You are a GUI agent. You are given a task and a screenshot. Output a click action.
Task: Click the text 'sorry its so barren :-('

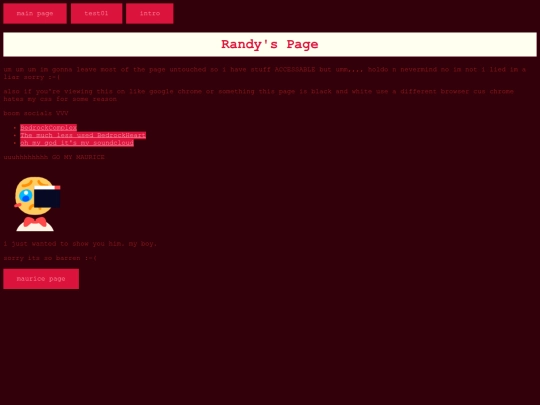coord(50,258)
